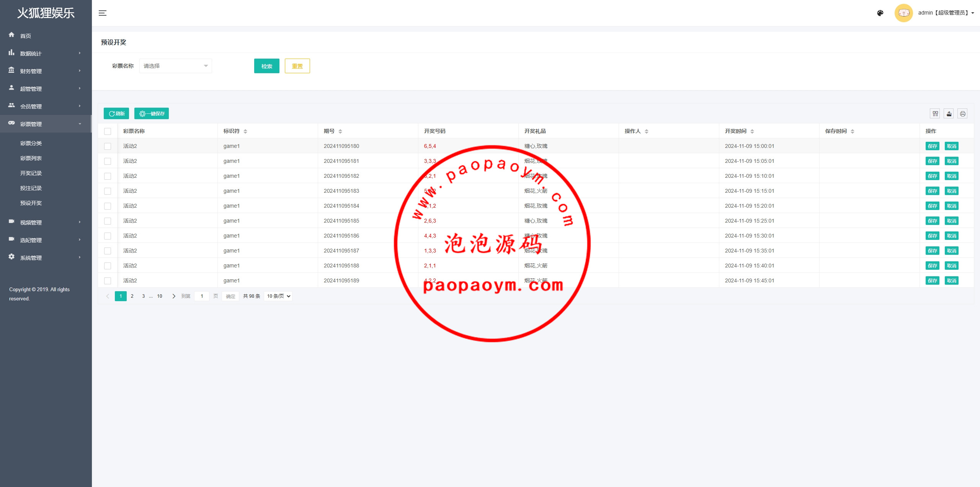Click the 彩票管理 gamepad icon

(11, 123)
